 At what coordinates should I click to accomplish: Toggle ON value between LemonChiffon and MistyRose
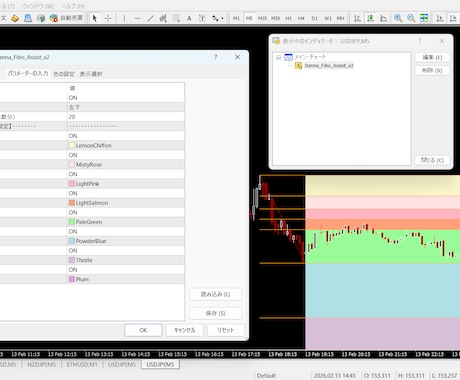tap(126, 155)
